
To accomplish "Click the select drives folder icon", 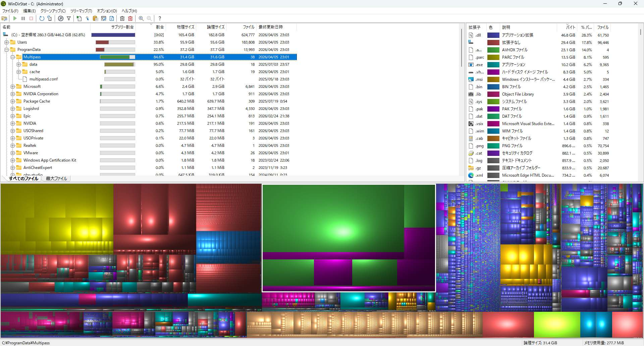I will [x=4, y=18].
